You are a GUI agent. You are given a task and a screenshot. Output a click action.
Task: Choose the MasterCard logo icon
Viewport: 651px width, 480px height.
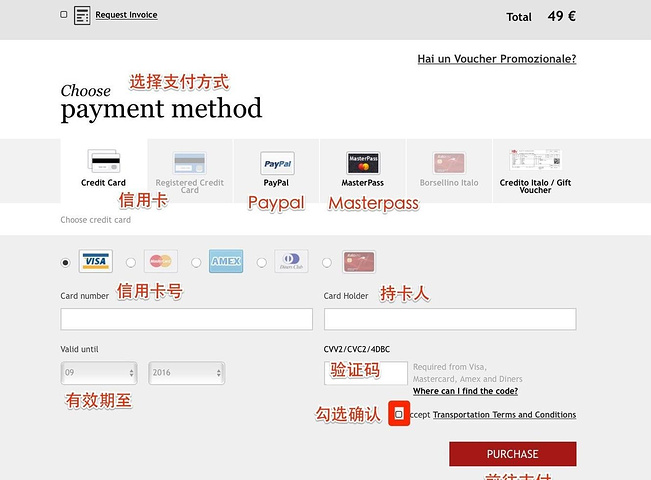160,262
